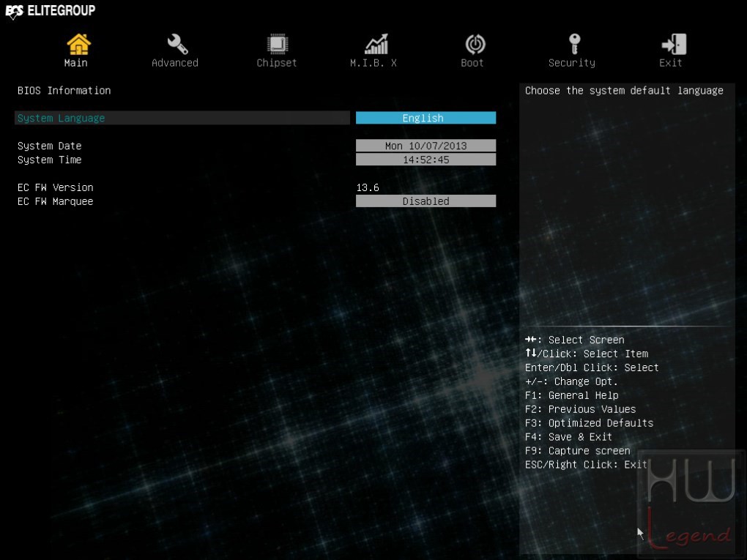Click the BIOS Information heading
This screenshot has height=560, width=747.
(64, 91)
